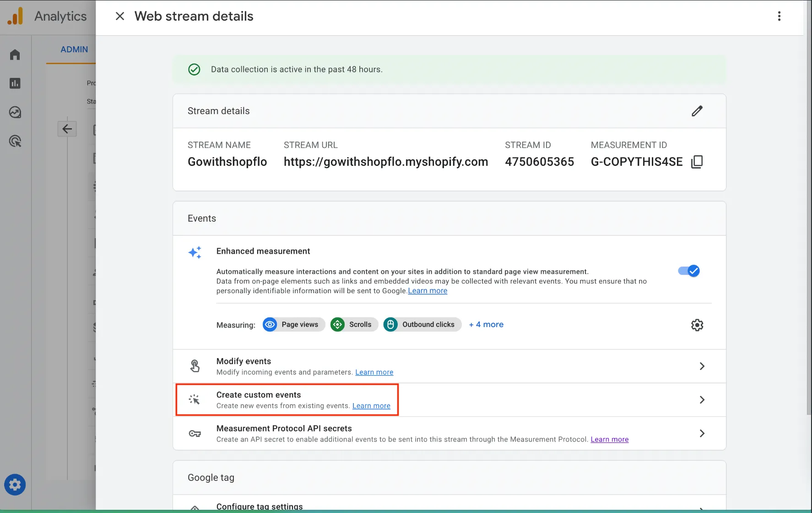Screen dimensions: 812x513
Task: Toggle Enhanced measurement switch
Action: [688, 271]
